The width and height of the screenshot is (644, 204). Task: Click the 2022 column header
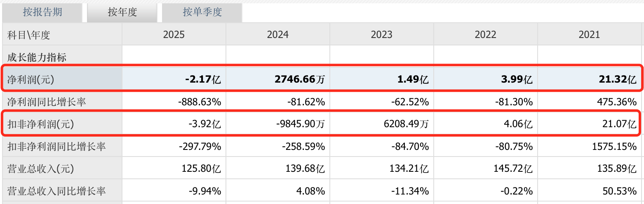coord(486,35)
